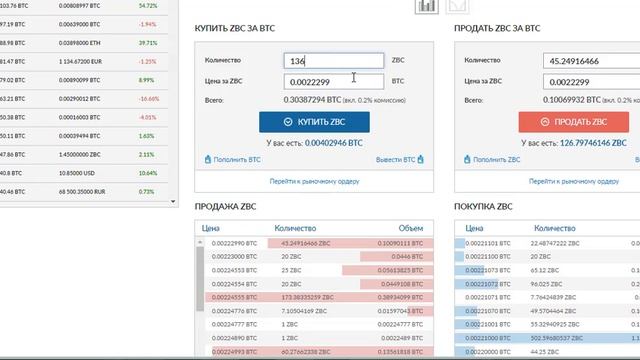
Task: Click the buy quantity input field
Action: click(x=334, y=61)
